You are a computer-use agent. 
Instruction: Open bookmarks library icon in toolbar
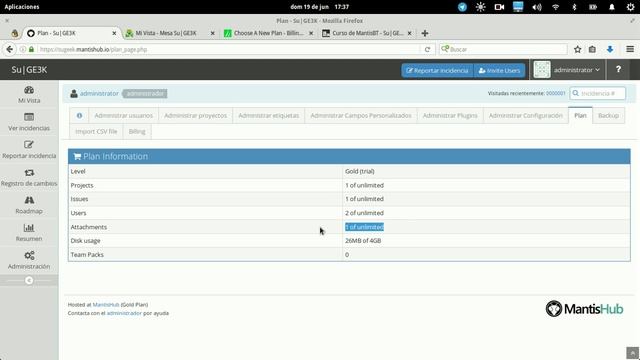(x=592, y=49)
